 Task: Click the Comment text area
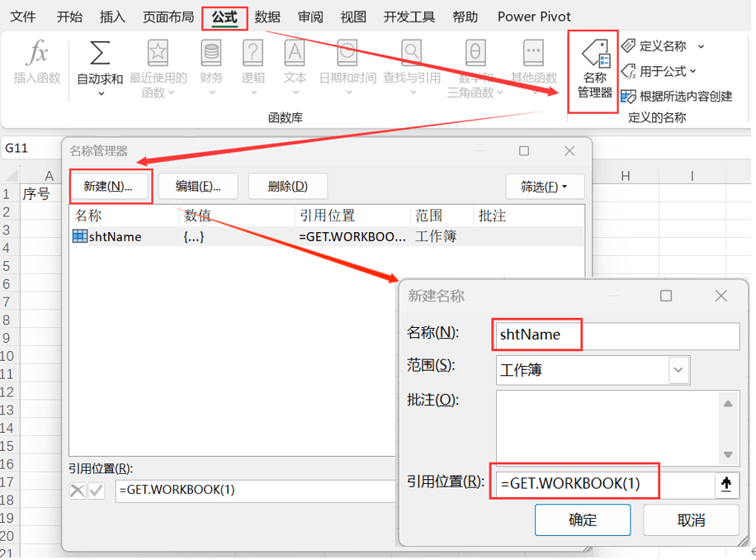coord(607,428)
